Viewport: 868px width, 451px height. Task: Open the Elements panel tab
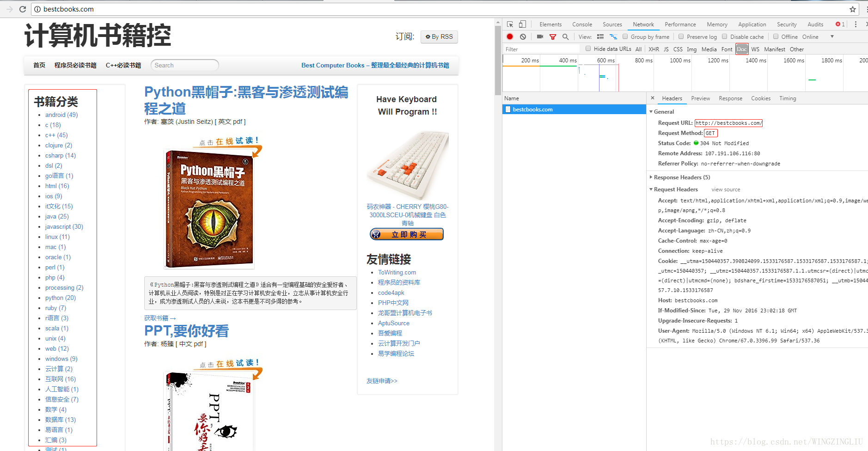550,24
